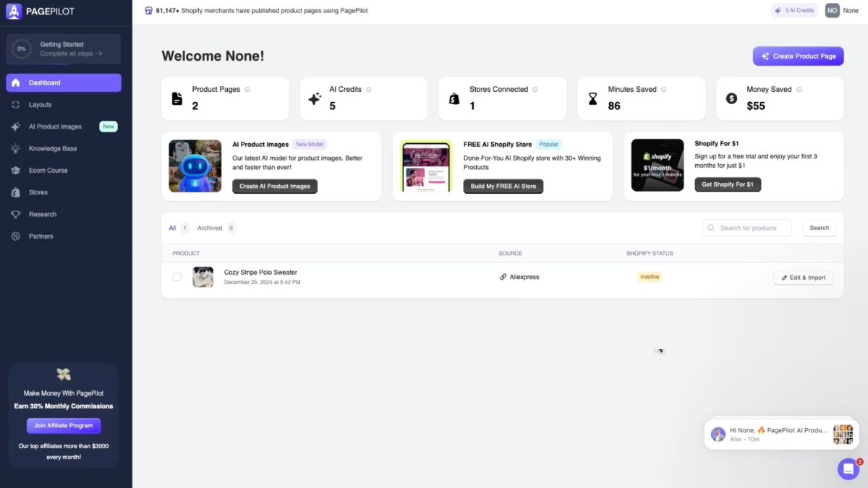The height and width of the screenshot is (488, 868).
Task: Click the Join Affiliate Program button
Action: [x=64, y=426]
